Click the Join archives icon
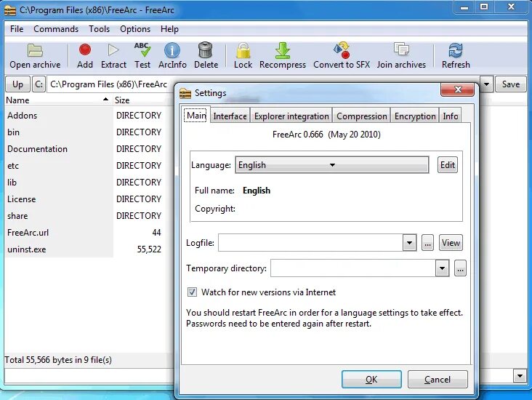The width and height of the screenshot is (532, 400). click(x=401, y=49)
